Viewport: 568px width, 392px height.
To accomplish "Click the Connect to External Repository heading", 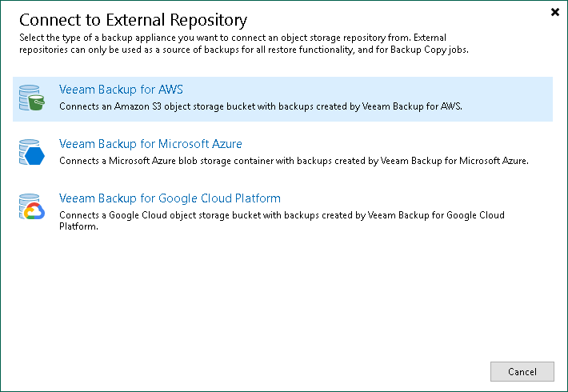I will tap(133, 20).
